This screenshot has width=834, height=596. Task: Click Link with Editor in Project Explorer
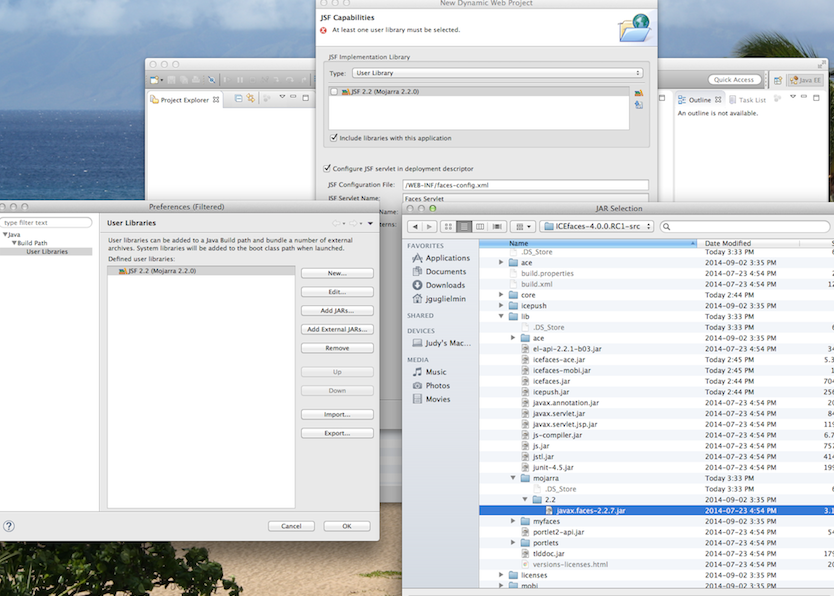pos(252,99)
